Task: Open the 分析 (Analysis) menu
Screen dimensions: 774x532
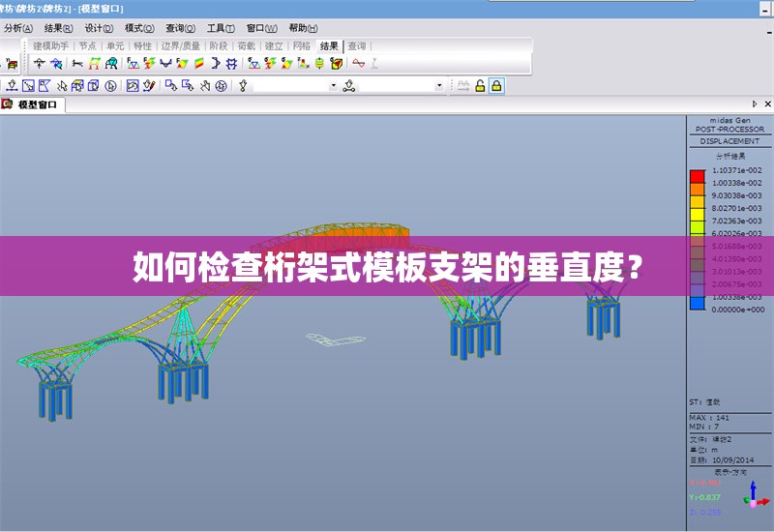Action: (19, 28)
